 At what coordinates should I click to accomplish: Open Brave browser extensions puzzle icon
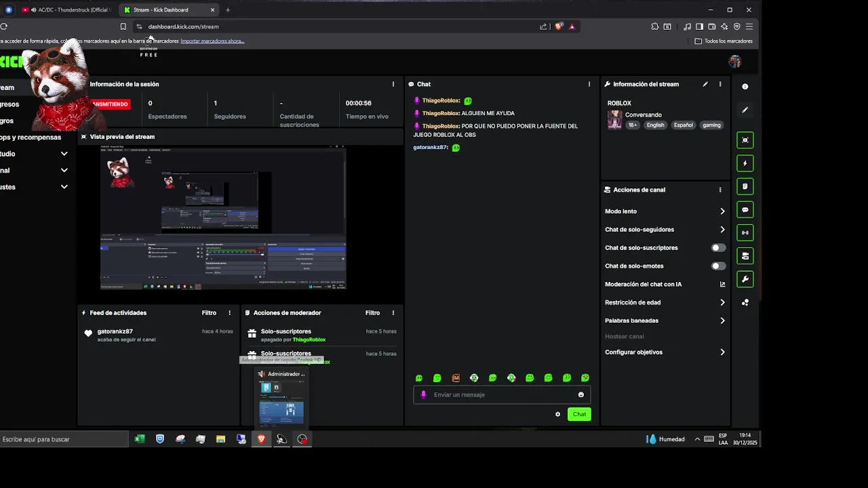point(654,26)
